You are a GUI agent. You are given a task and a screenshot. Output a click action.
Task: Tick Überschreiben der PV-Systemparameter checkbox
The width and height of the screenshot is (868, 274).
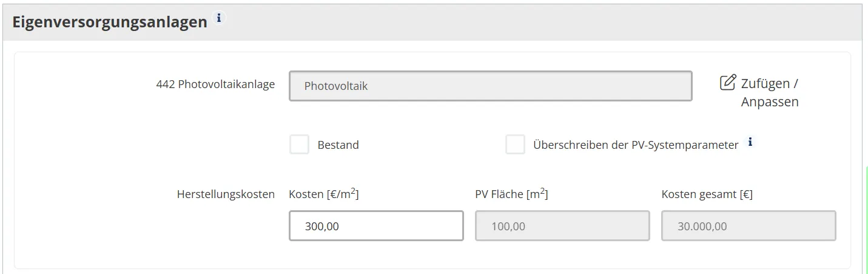(515, 145)
